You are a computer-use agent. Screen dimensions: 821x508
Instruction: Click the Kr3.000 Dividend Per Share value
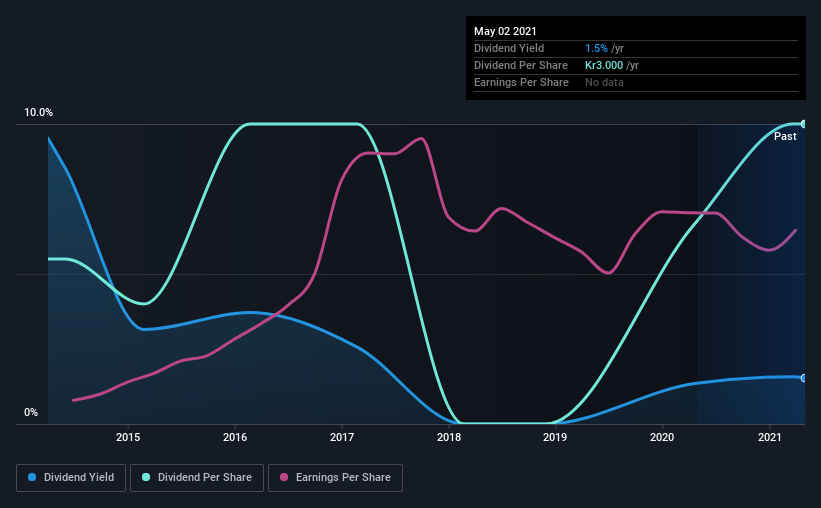604,65
